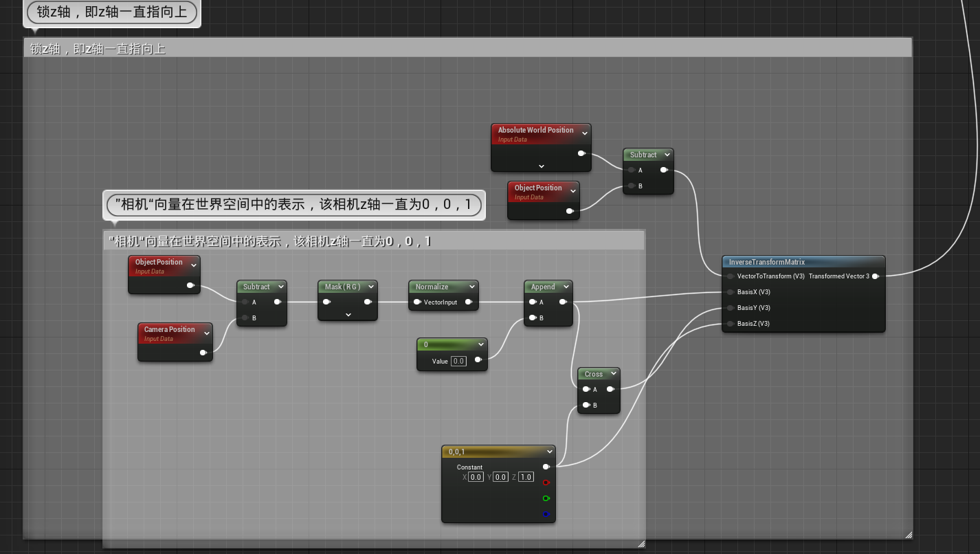Open the Cross node header dropdown
Image resolution: width=980 pixels, height=554 pixels.
click(x=613, y=374)
